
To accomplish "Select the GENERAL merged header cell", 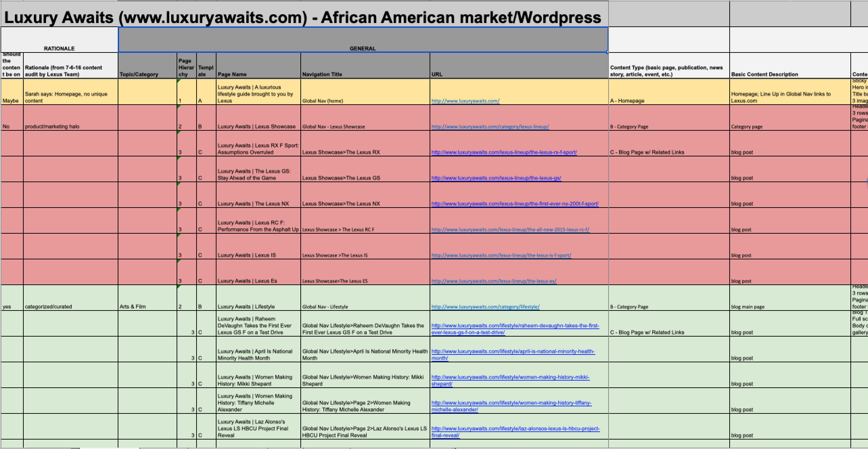I will pos(363,40).
